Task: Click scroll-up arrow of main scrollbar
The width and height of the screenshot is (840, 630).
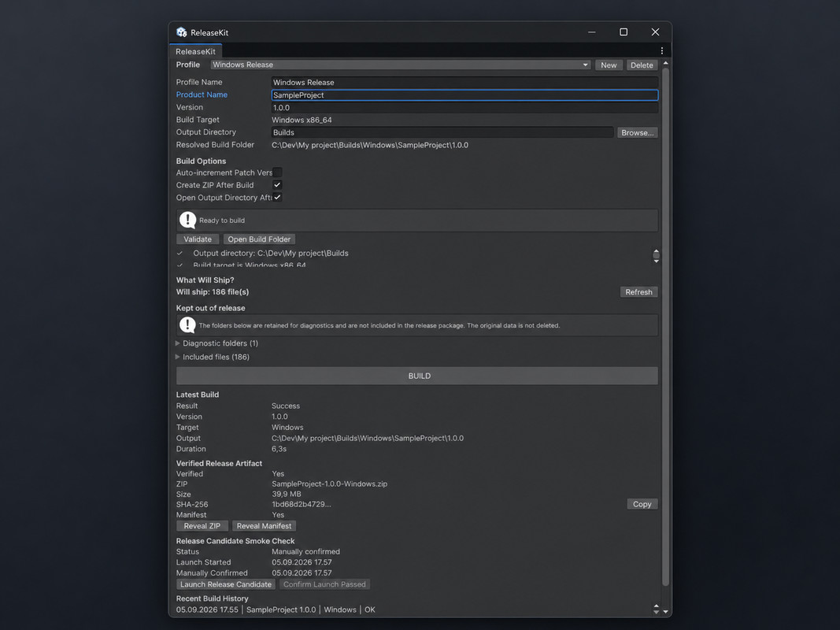Action: 665,63
